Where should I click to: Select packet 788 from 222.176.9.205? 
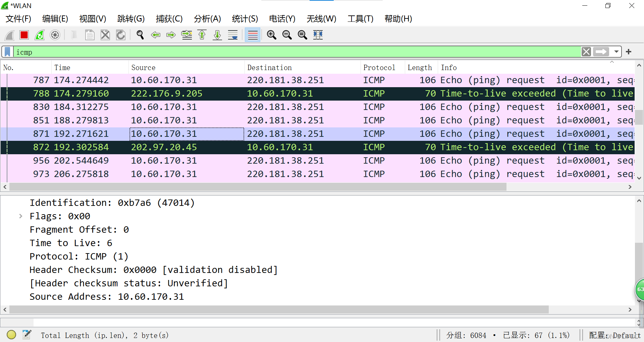pos(317,94)
